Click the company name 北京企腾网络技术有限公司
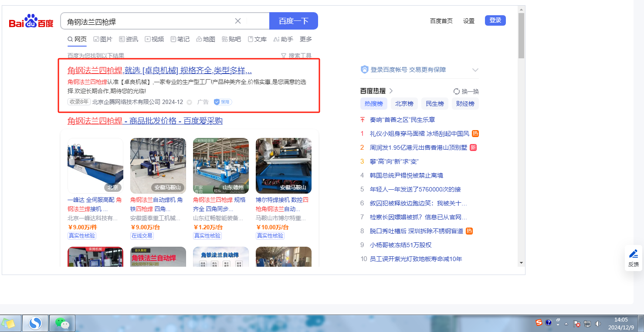Viewport: 644px width, 332px height. [126, 102]
